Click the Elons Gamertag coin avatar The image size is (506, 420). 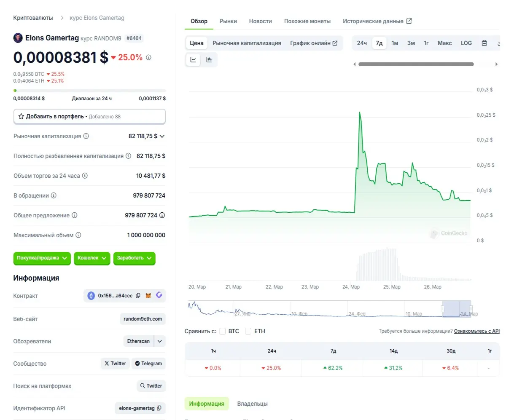click(x=18, y=38)
